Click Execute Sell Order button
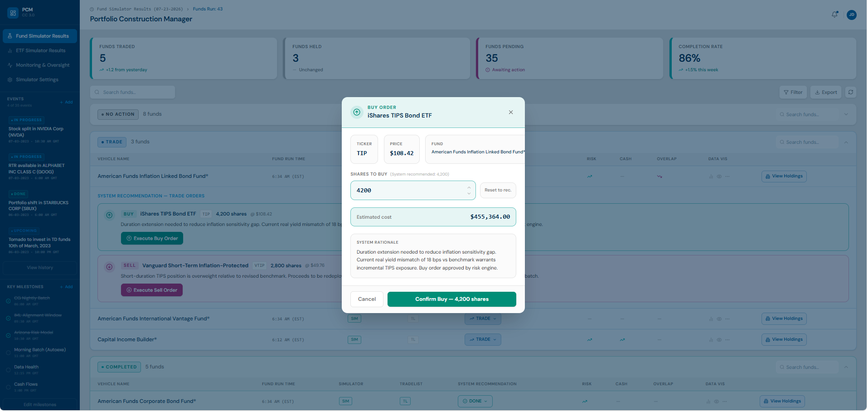868x412 pixels. coord(151,290)
